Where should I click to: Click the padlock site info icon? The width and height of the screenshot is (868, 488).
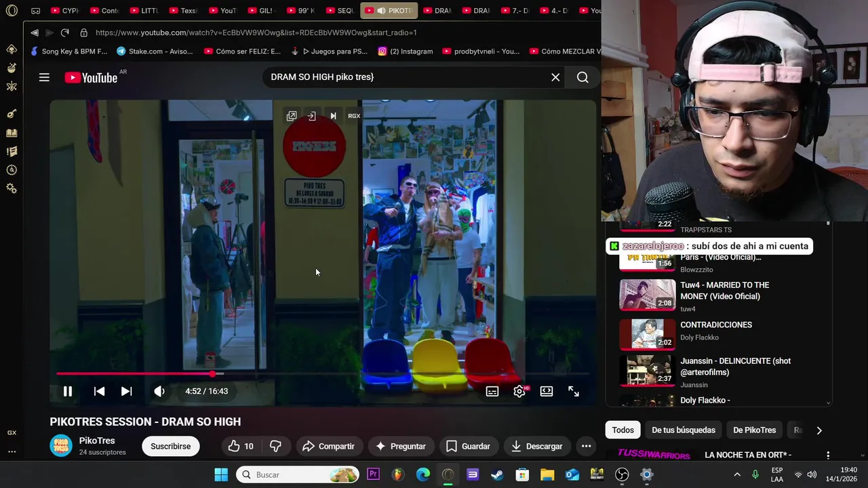tap(83, 33)
